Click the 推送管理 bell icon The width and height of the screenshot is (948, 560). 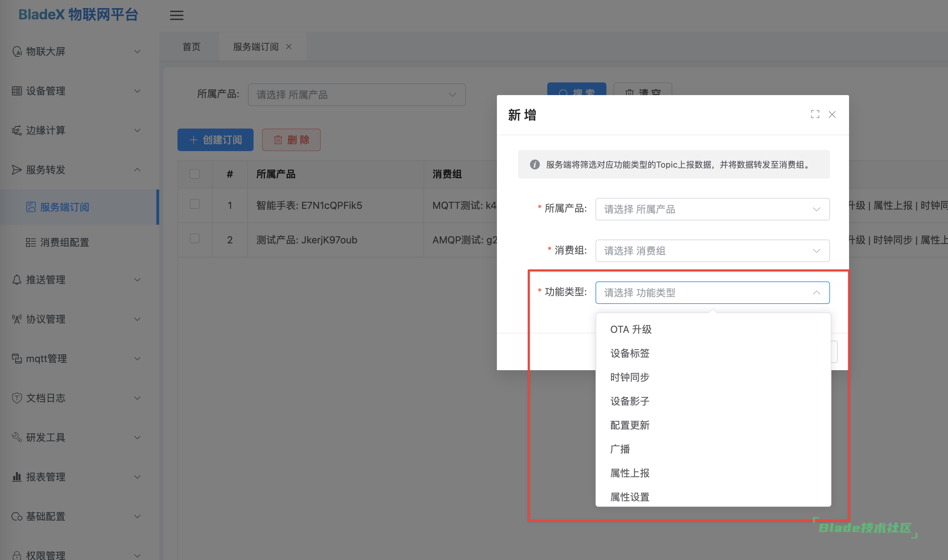tap(17, 280)
